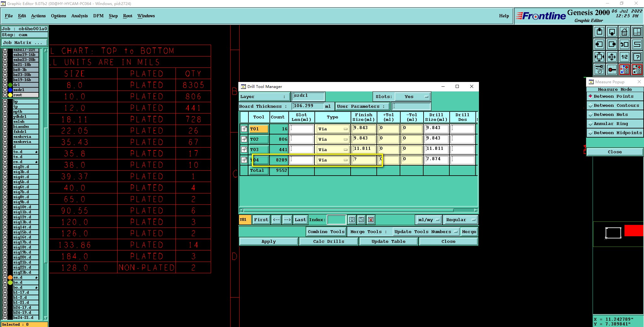Viewport: 644px width, 327px height.
Task: Open the Type dropdown on row T03
Action: click(x=333, y=150)
